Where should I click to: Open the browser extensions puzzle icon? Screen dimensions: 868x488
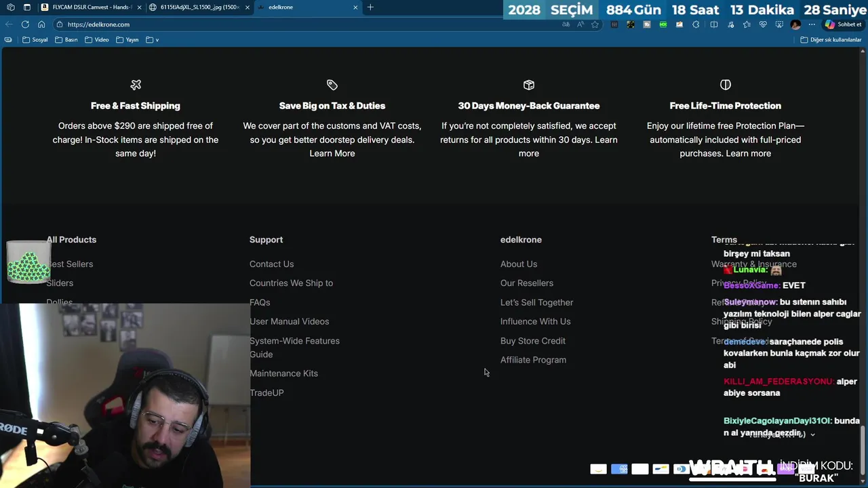tap(696, 24)
